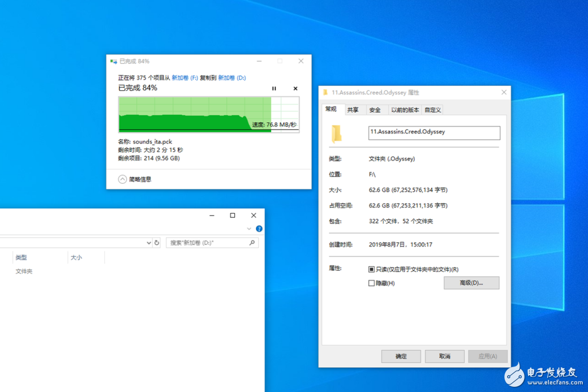
Task: Enable the 隐藏(H) hidden checkbox
Action: (371, 283)
